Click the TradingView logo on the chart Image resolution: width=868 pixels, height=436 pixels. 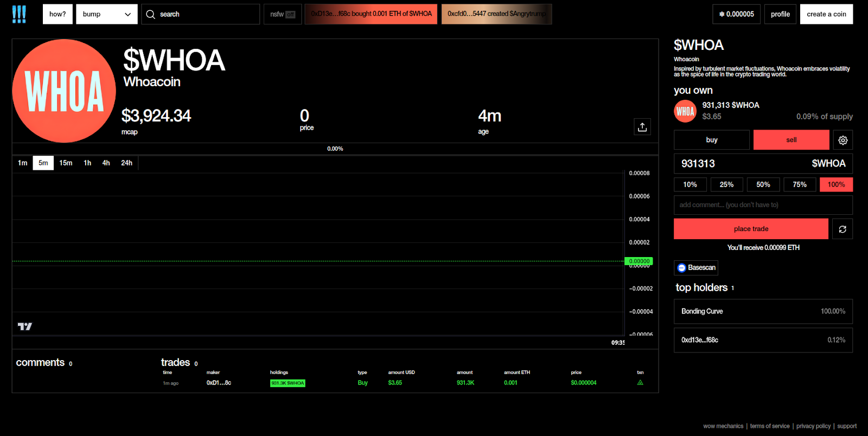[25, 326]
